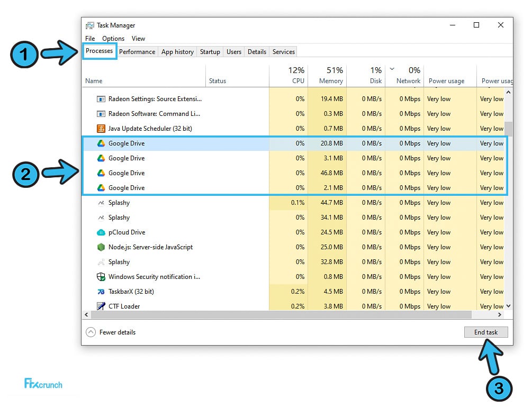Viewport: 532px width, 407px height.
Task: Click the Splashy icon using 44.7 MB
Action: point(101,203)
